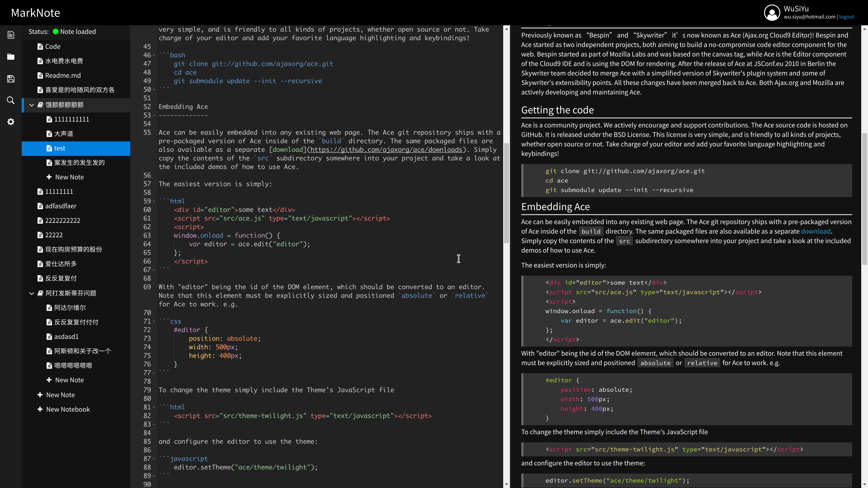The image size is (868, 488).
Task: Click the user avatar icon
Action: 772,13
